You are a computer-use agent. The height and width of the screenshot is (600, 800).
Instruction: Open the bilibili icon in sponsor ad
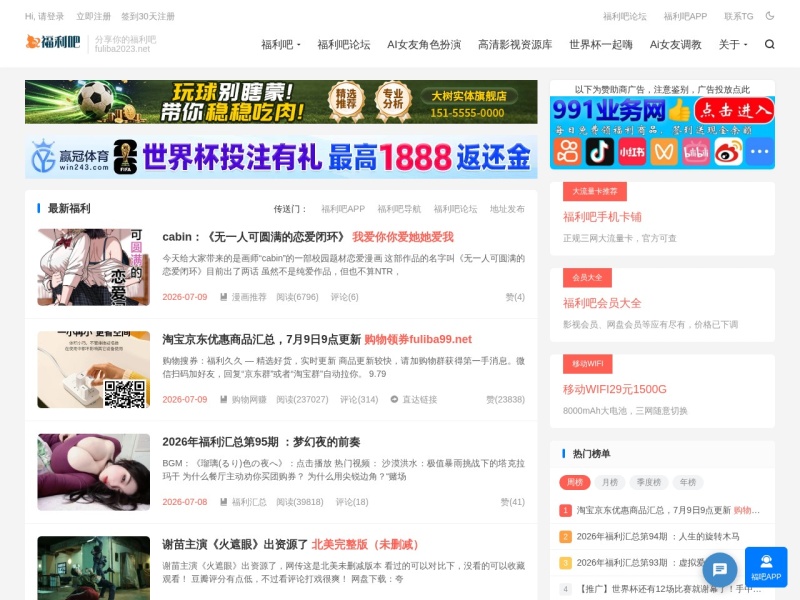pyautogui.click(x=696, y=152)
